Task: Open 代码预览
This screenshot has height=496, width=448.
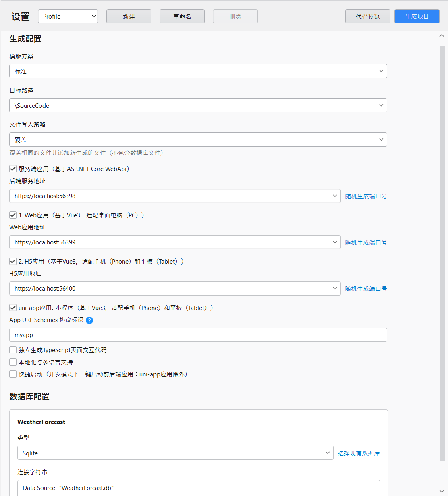Action: 367,17
